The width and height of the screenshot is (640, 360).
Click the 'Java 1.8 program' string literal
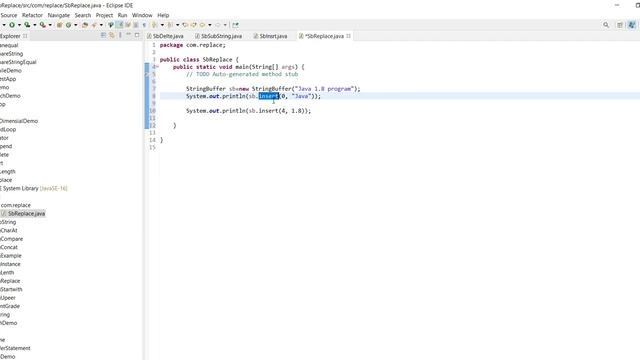coord(324,89)
